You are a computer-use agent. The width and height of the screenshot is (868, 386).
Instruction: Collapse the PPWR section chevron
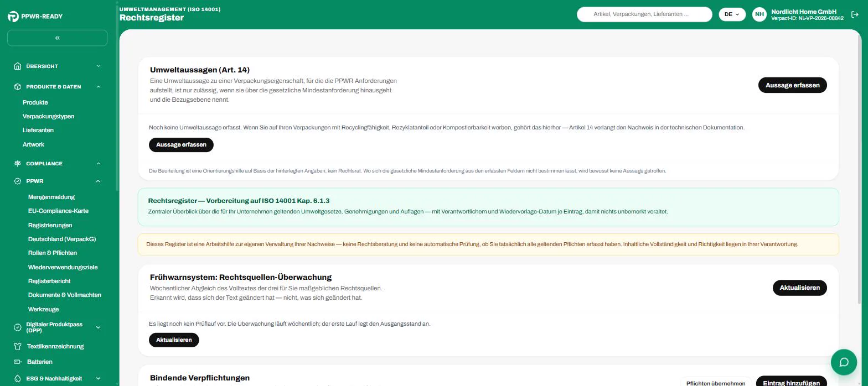coord(99,181)
